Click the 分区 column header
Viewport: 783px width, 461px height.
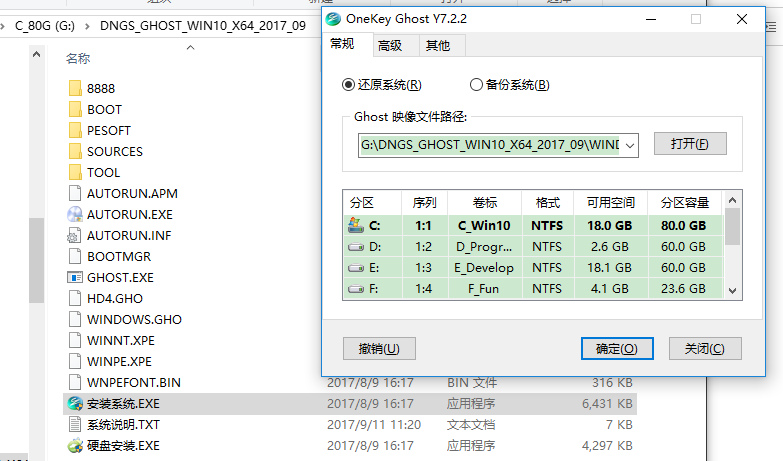tap(373, 203)
